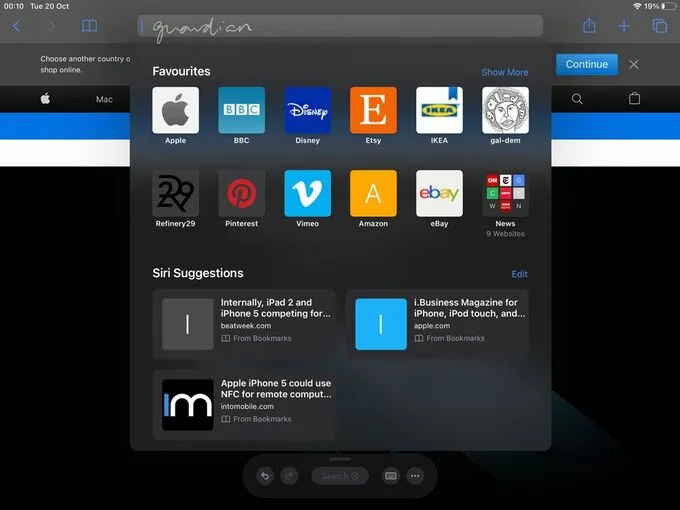Click the blue Continue button

587,64
